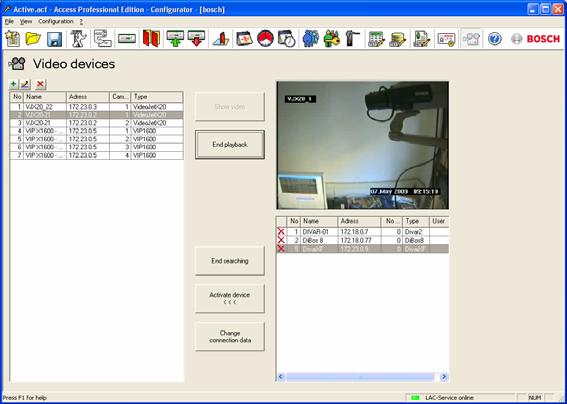567x404 pixels.
Task: Click the End searching button
Action: [x=230, y=261]
